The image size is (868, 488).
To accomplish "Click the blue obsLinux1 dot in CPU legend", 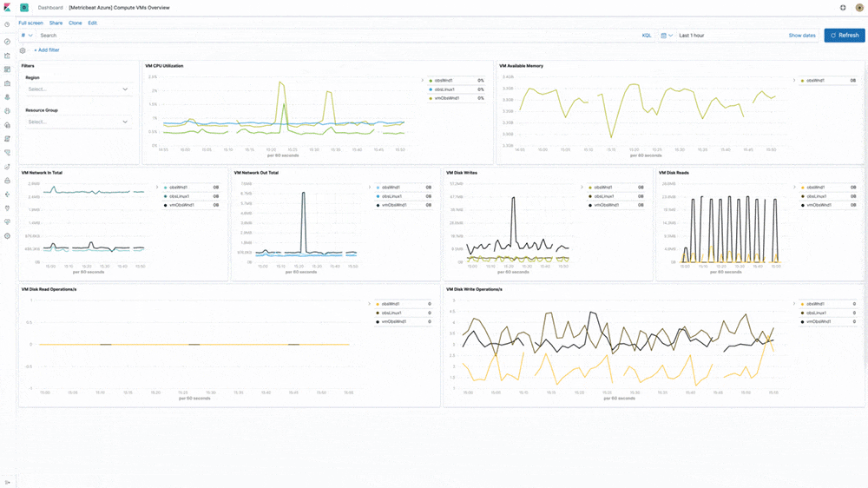I will (x=431, y=89).
